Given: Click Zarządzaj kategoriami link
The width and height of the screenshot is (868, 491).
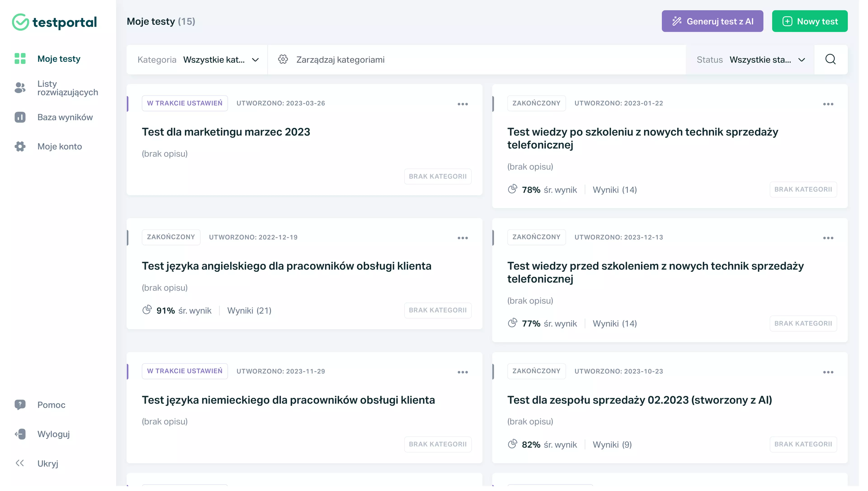Looking at the screenshot, I should point(341,60).
